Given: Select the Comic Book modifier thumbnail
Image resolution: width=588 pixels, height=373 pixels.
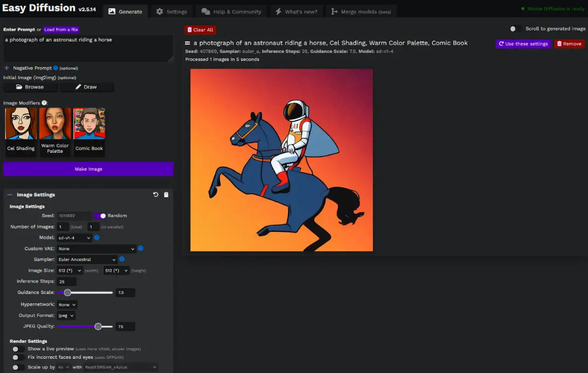Looking at the screenshot, I should (89, 132).
